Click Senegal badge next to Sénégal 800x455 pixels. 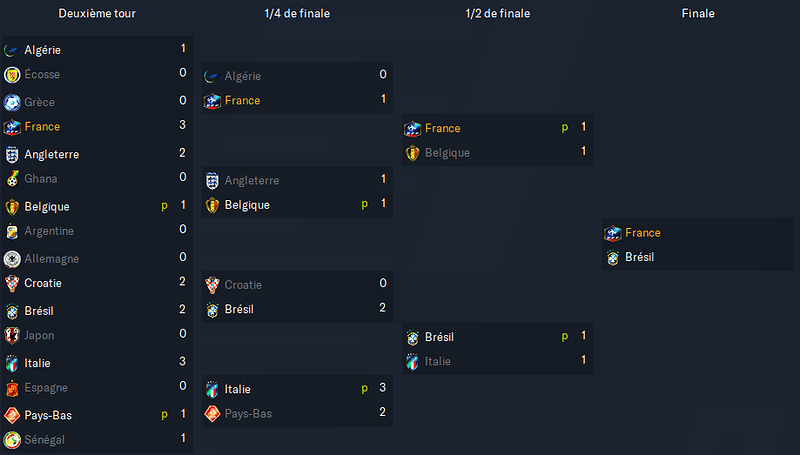point(12,440)
